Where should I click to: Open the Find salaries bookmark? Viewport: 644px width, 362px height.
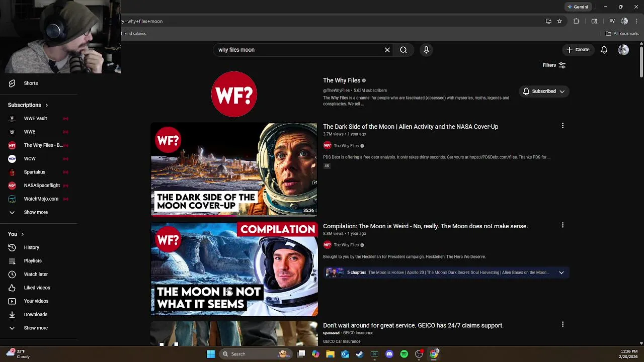click(x=134, y=34)
